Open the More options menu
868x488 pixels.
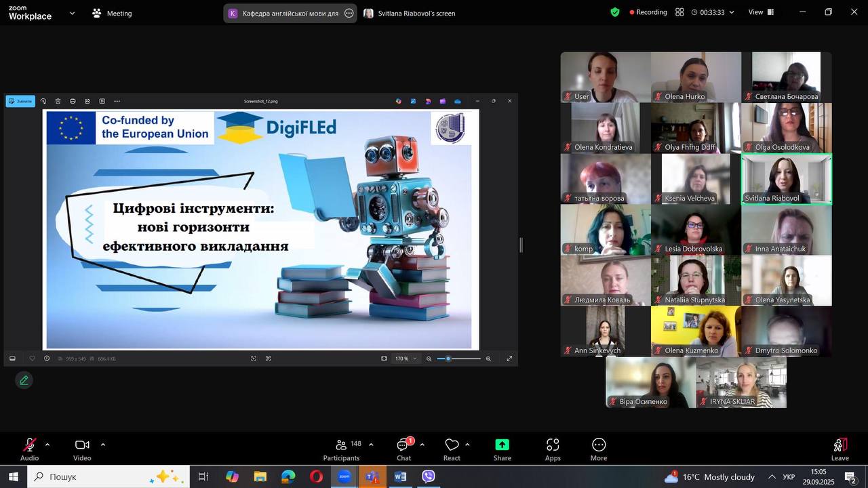click(598, 449)
